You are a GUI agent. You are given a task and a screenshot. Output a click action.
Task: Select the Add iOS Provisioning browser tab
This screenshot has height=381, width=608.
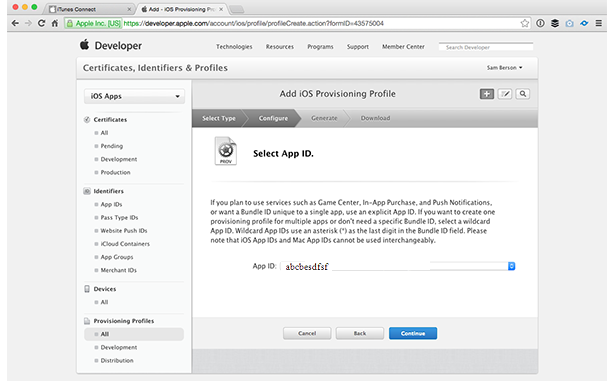pos(181,9)
